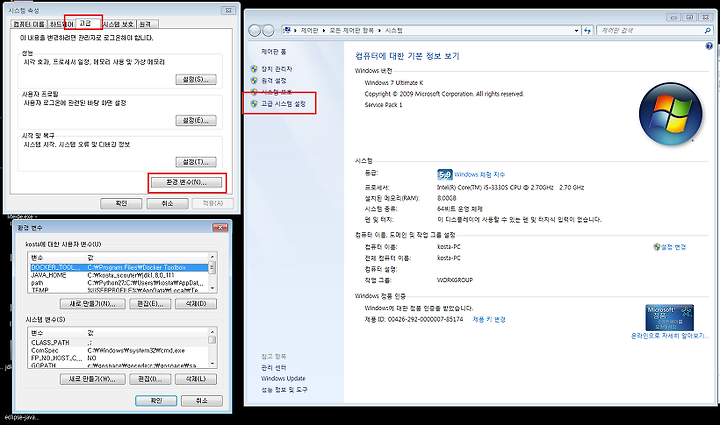Click the Forward arrow in the System window
720x425 pixels.
tap(268, 31)
